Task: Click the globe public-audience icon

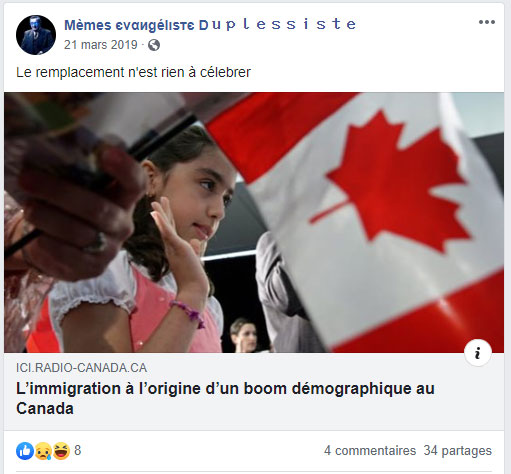Action: pos(154,45)
